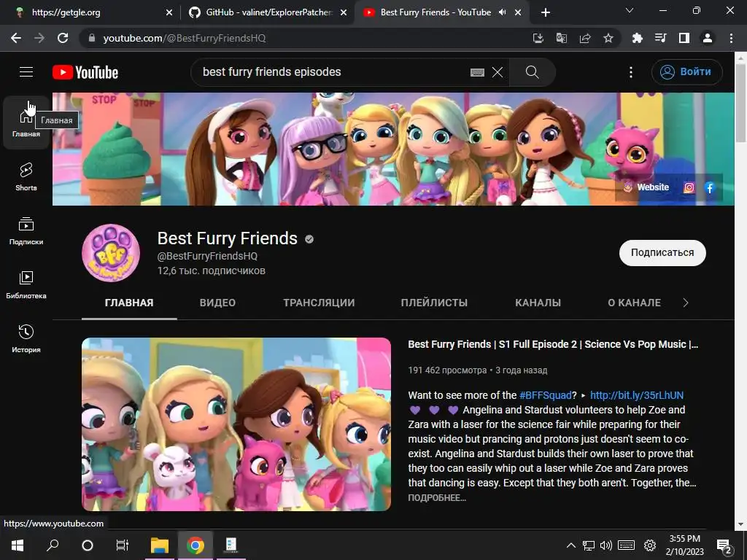Go back in browser history
This screenshot has height=560, width=747.
tap(16, 38)
